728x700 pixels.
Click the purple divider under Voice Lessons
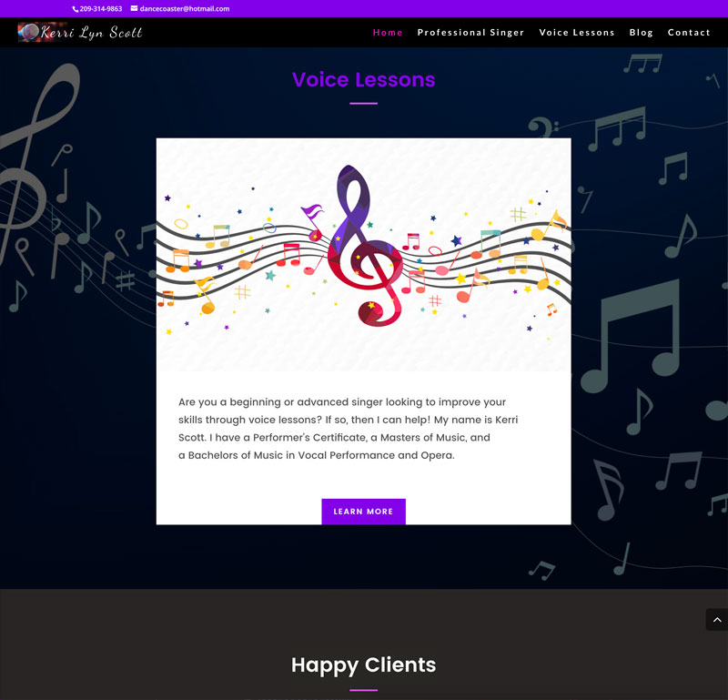pyautogui.click(x=363, y=104)
